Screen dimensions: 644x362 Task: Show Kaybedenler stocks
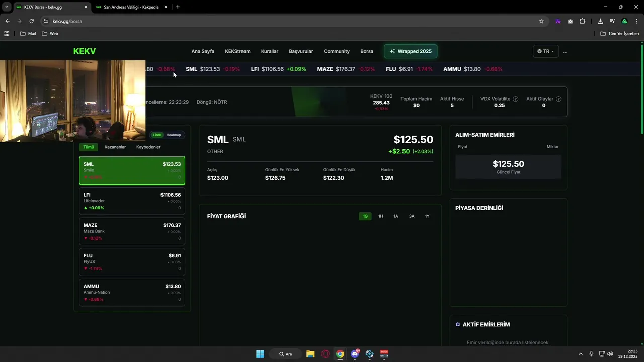pos(148,147)
